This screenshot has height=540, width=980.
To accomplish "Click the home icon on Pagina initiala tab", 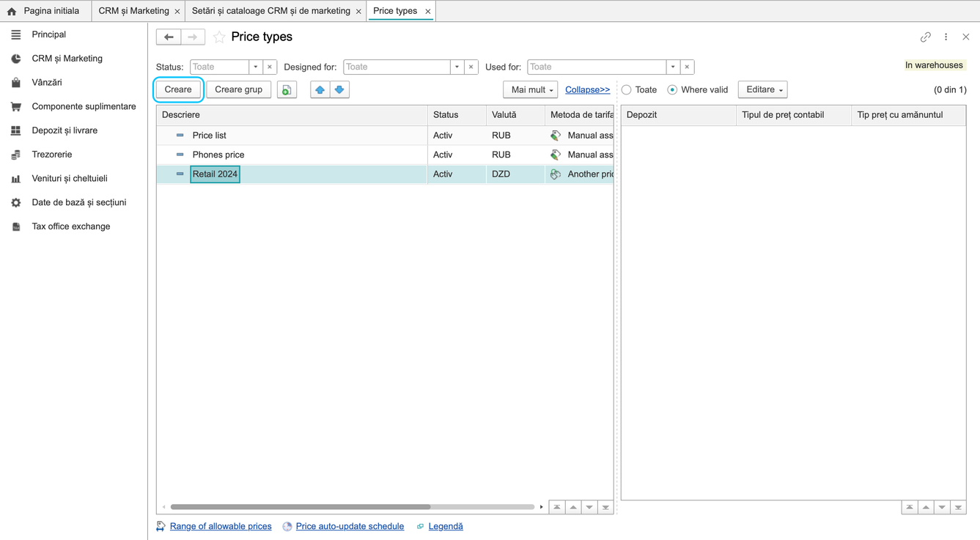I will (12, 11).
